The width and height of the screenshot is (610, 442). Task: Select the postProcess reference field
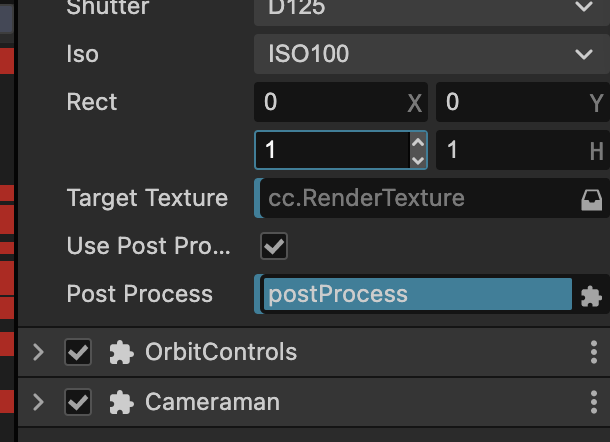tap(417, 295)
